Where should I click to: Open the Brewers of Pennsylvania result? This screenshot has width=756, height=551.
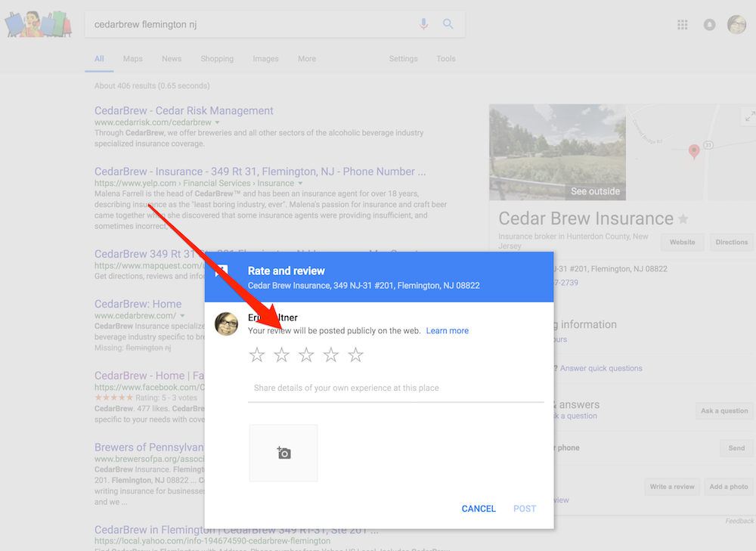click(149, 447)
